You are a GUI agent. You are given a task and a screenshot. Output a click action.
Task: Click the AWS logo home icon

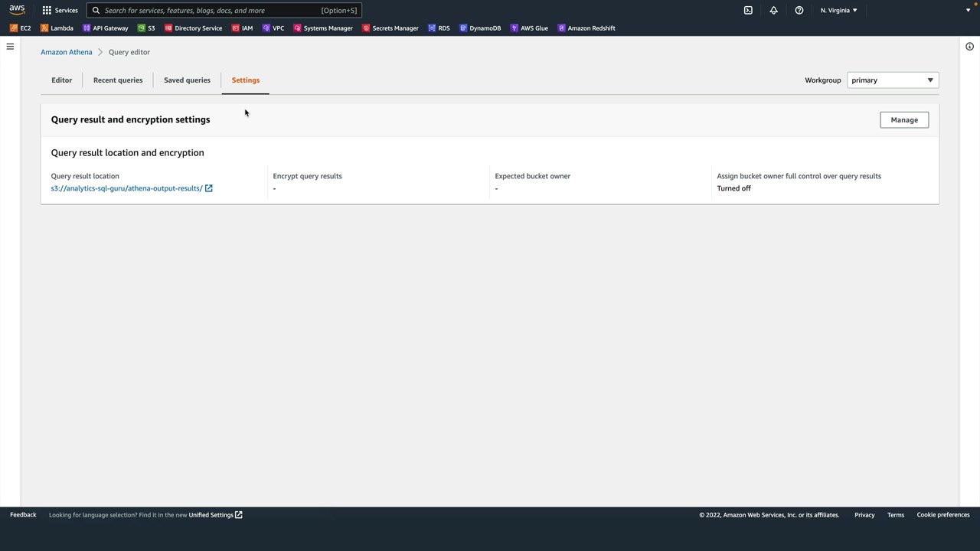[17, 10]
